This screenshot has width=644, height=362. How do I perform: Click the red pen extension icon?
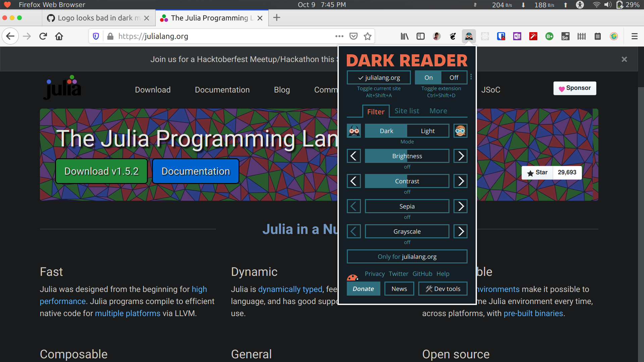pos(533,36)
